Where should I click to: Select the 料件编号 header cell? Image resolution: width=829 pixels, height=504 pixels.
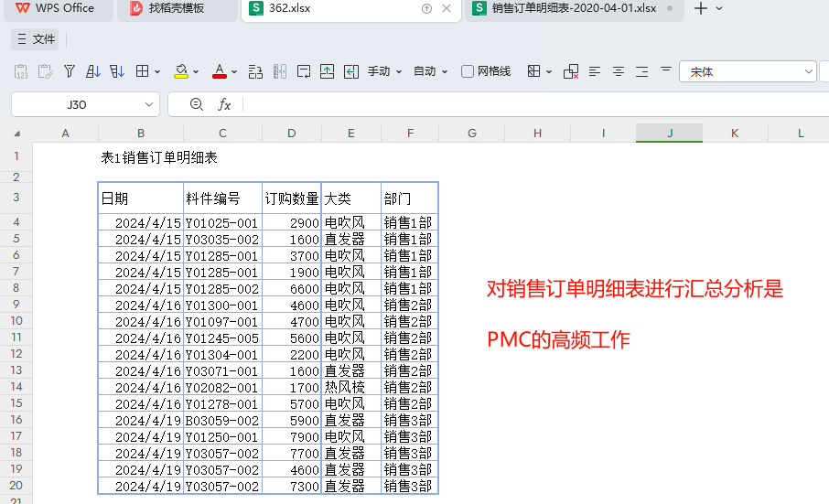pos(222,198)
